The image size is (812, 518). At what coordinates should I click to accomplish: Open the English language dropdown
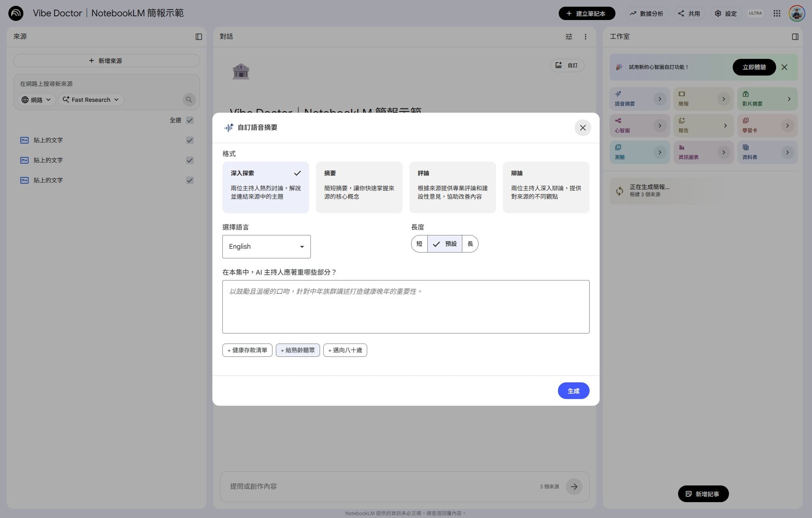pyautogui.click(x=267, y=247)
